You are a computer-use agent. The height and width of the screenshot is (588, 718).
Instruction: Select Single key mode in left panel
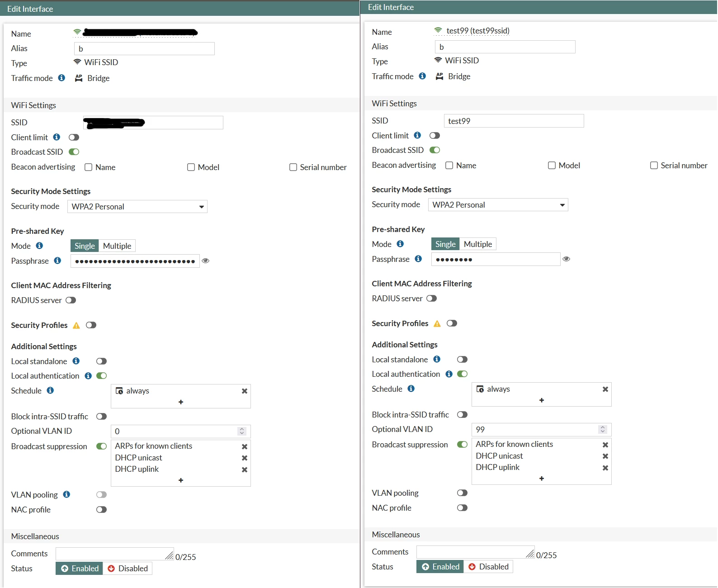pos(85,246)
